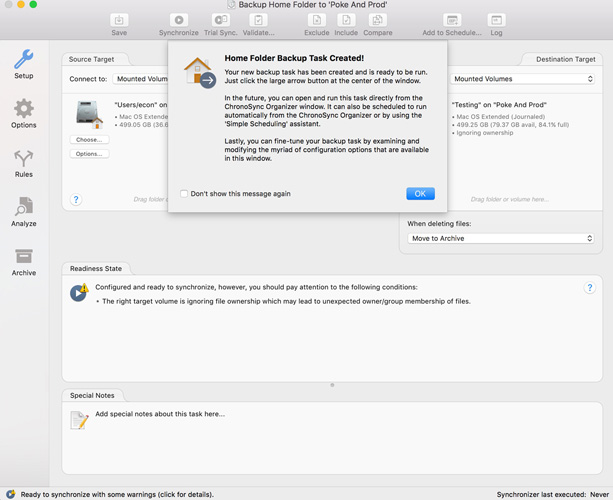Check Don't show this message again

[184, 194]
